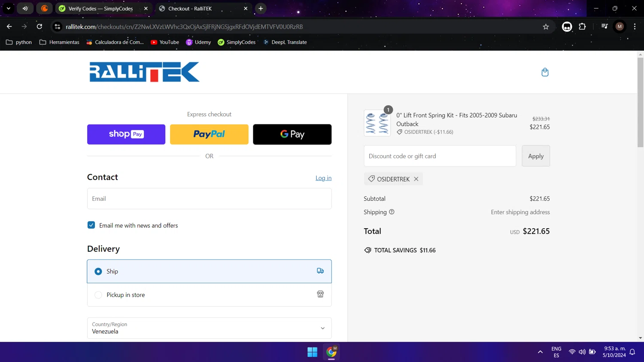The height and width of the screenshot is (362, 644).
Task: Click the RalliTEK logo
Action: [144, 72]
